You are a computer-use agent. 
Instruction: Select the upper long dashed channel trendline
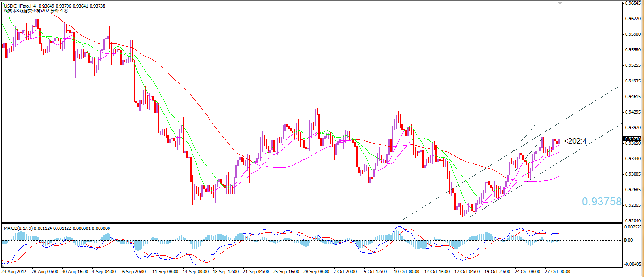pos(510,154)
